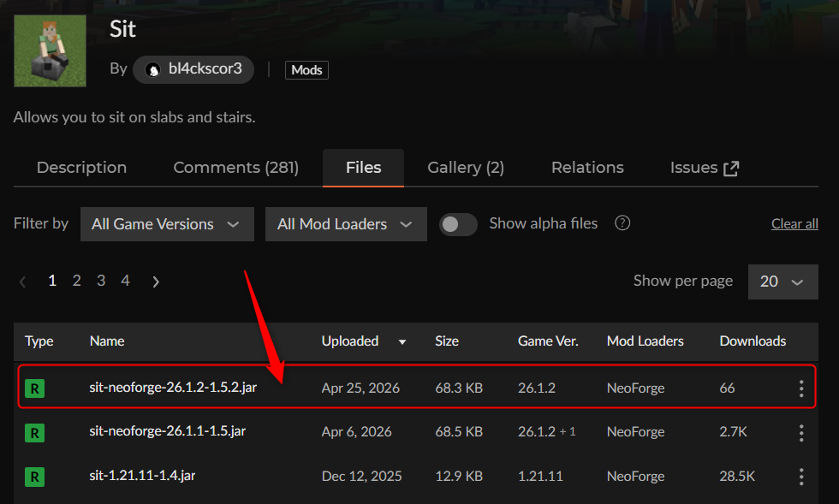This screenshot has width=839, height=504.
Task: Expand the All Mod Loaders dropdown
Action: click(x=346, y=224)
